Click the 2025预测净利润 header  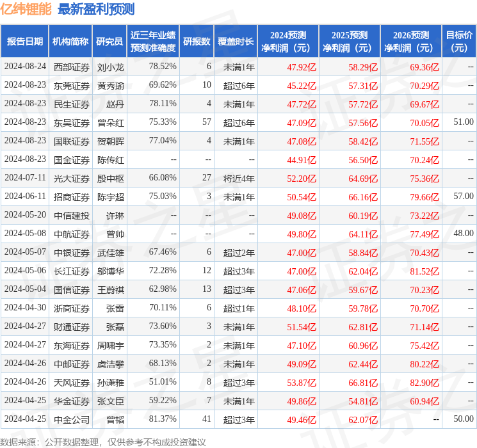[x=350, y=42]
